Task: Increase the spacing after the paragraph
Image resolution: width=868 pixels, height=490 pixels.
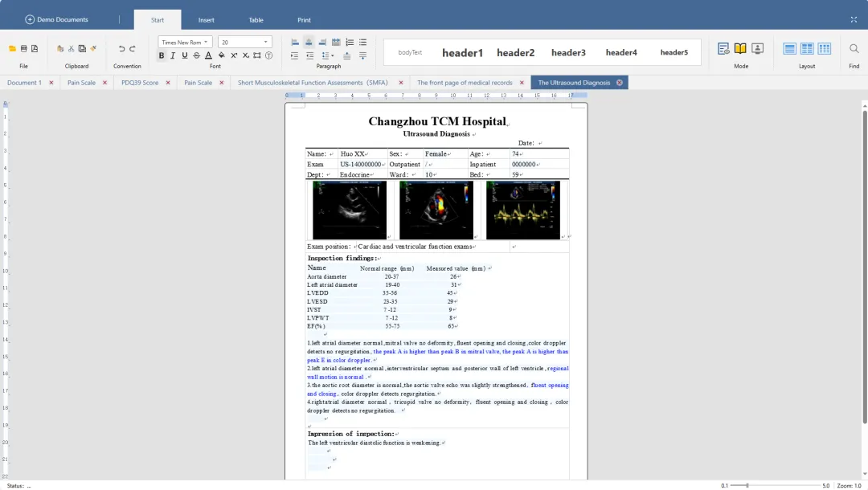Action: click(362, 55)
